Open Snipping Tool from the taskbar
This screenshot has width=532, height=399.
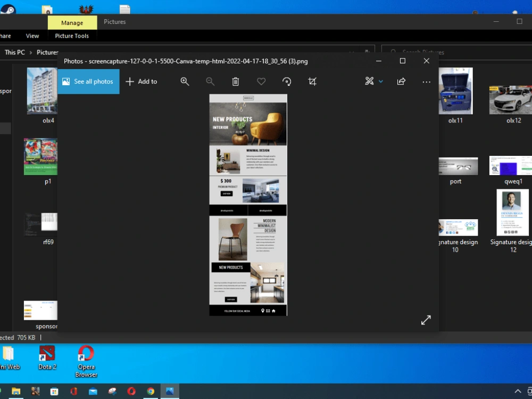112,391
